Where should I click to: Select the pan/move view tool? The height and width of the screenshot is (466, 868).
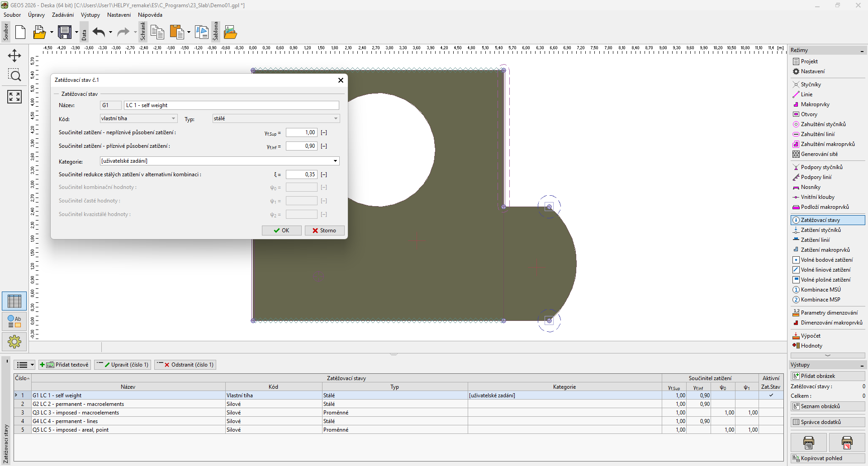click(14, 56)
